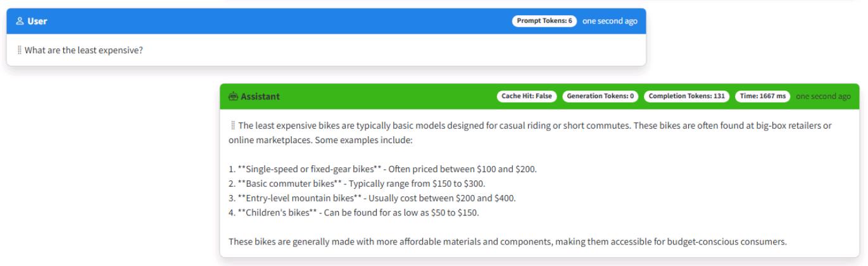Click the Generation Tokens: 0 badge
This screenshot has width=868, height=266.
601,96
